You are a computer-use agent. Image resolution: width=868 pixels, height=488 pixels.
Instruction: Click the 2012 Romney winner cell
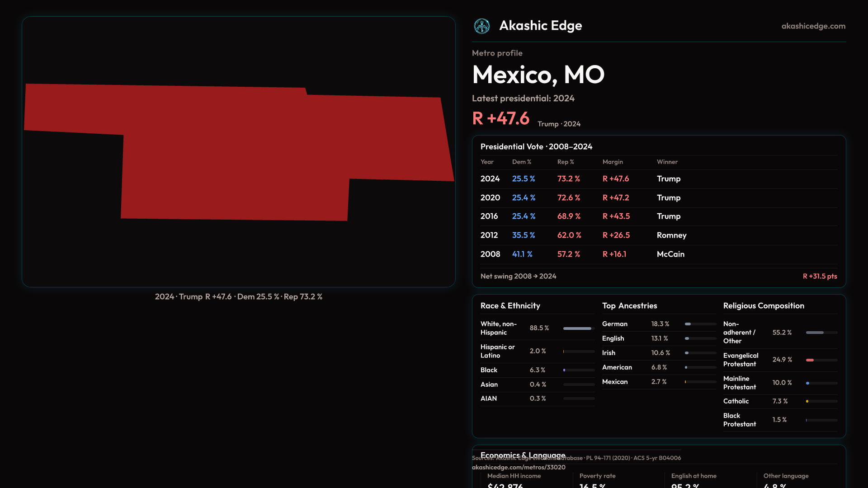671,235
